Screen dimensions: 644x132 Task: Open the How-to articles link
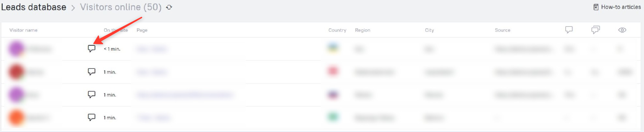617,7
